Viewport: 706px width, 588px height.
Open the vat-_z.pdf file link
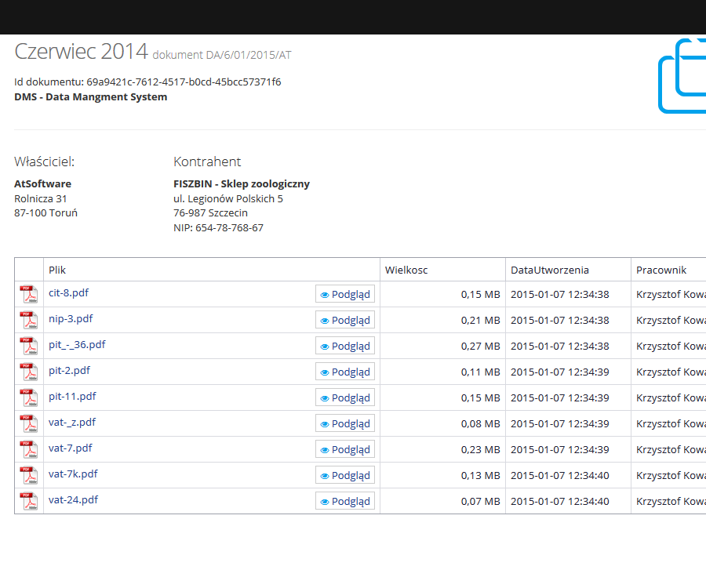point(72,423)
